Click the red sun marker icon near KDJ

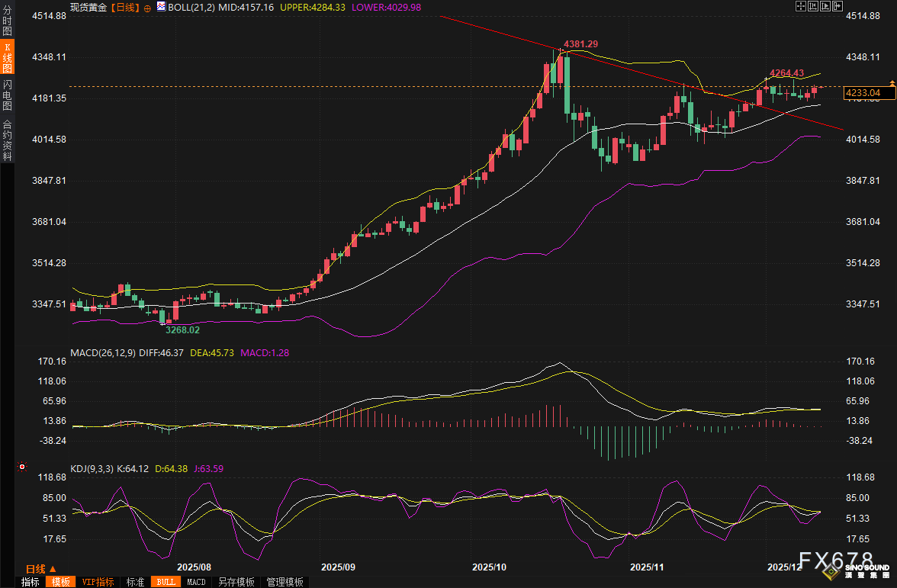pos(22,467)
